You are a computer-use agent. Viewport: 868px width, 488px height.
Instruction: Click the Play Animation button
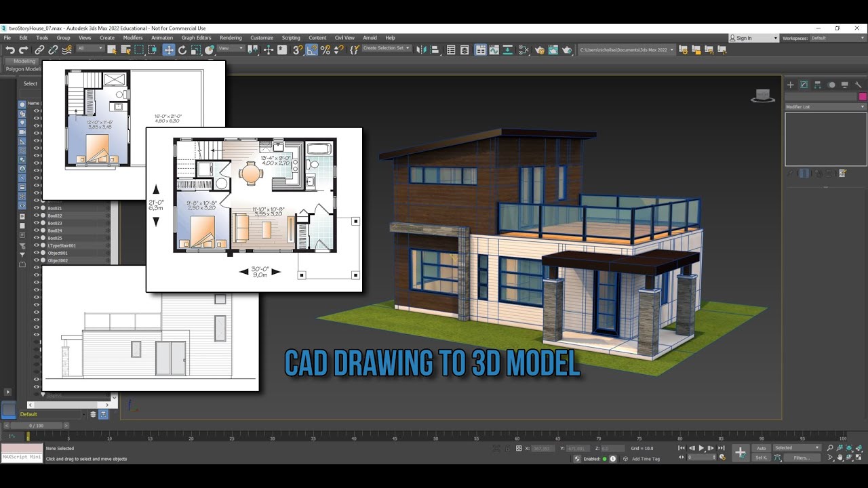(x=701, y=448)
